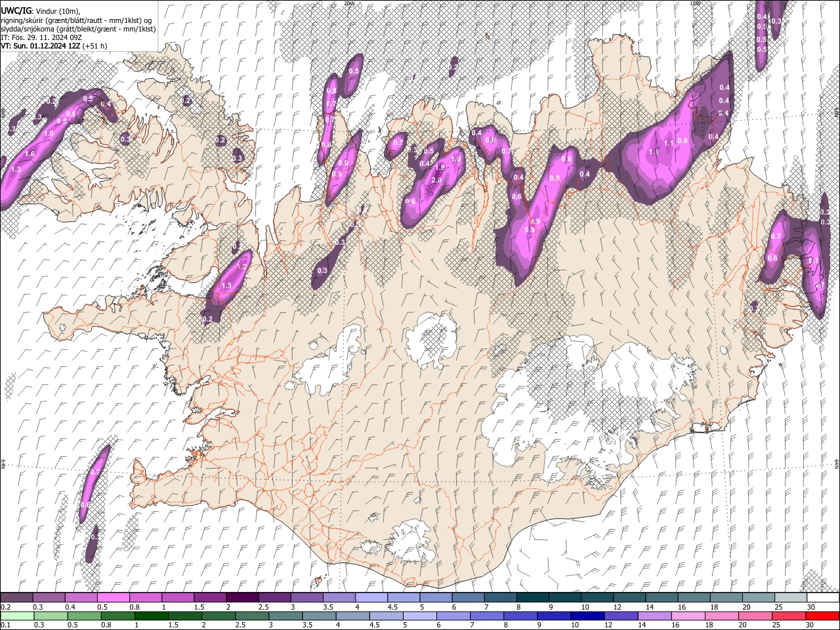The image size is (840, 630).
Task: Click pale green 0.1 swatch in lower legend
Action: tap(17, 616)
